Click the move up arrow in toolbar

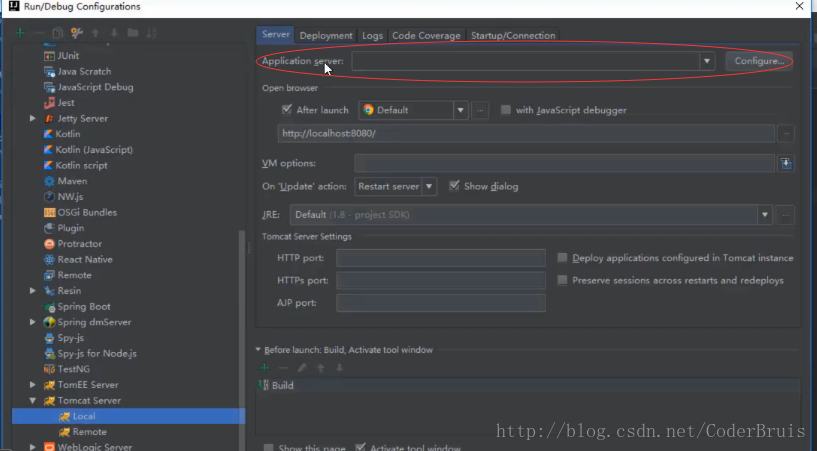[x=95, y=33]
